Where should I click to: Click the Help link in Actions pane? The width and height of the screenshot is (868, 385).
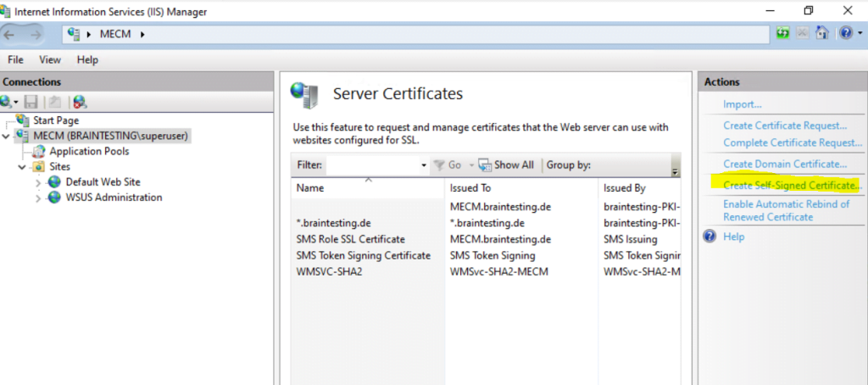(734, 237)
